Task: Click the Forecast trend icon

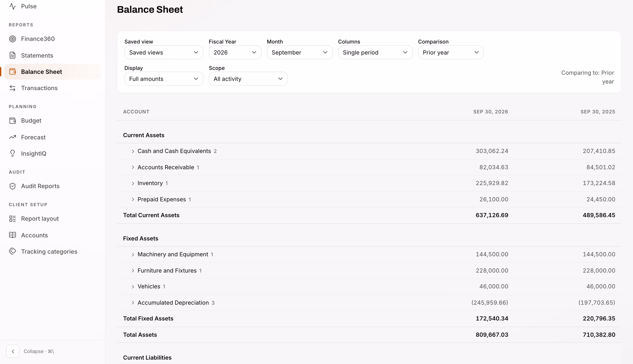Action: pos(13,137)
